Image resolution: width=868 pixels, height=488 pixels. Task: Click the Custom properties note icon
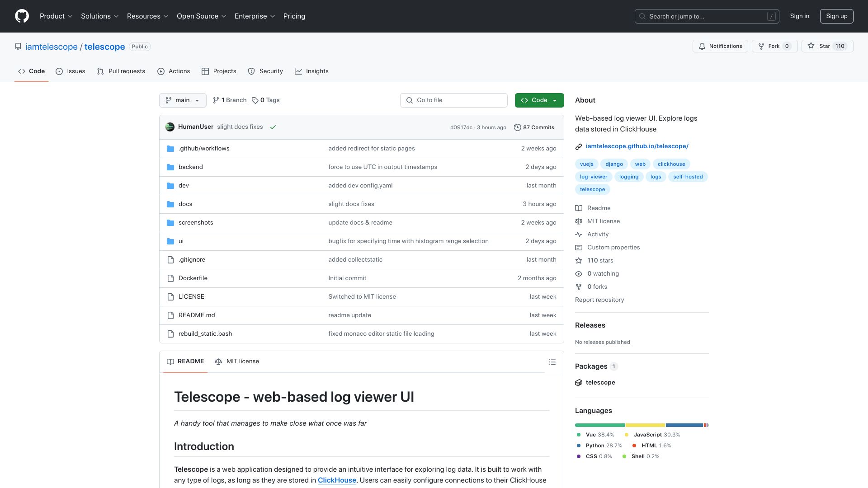click(x=579, y=248)
